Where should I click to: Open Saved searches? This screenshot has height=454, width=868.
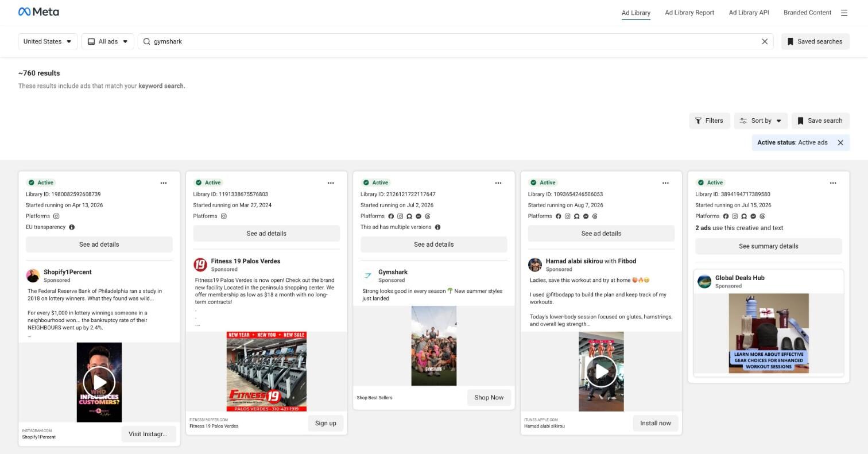pyautogui.click(x=815, y=41)
